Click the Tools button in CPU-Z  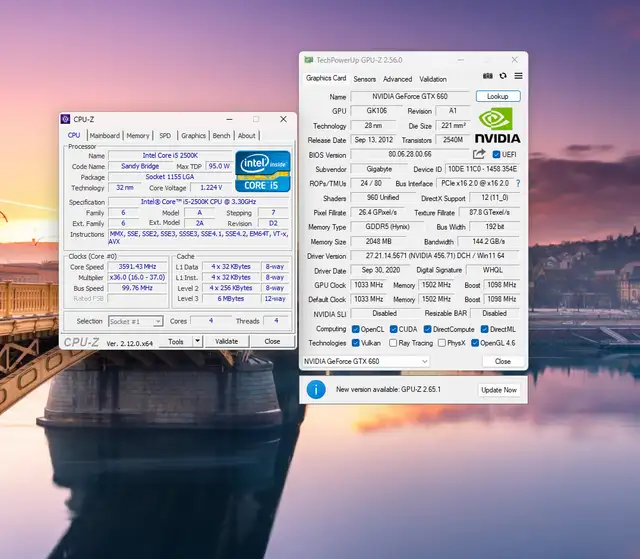click(176, 342)
